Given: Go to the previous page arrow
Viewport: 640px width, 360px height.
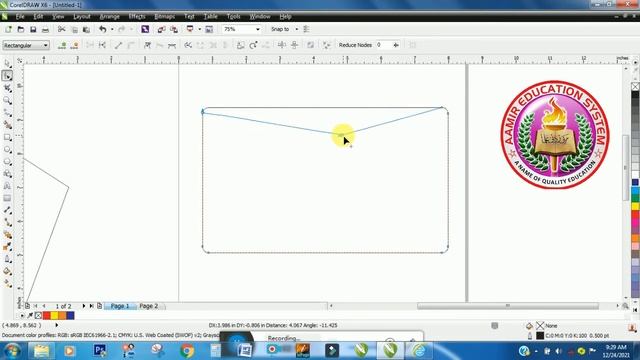Looking at the screenshot, I should tap(44, 306).
